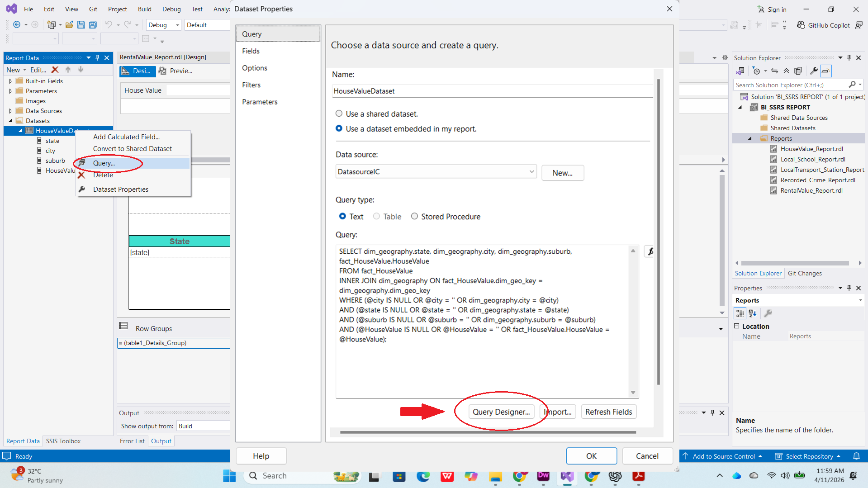The height and width of the screenshot is (488, 868).
Task: Click the notifications bell in status bar
Action: (856, 456)
